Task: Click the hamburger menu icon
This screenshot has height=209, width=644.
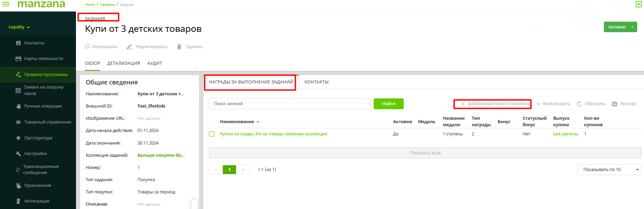Action: [x=6, y=4]
